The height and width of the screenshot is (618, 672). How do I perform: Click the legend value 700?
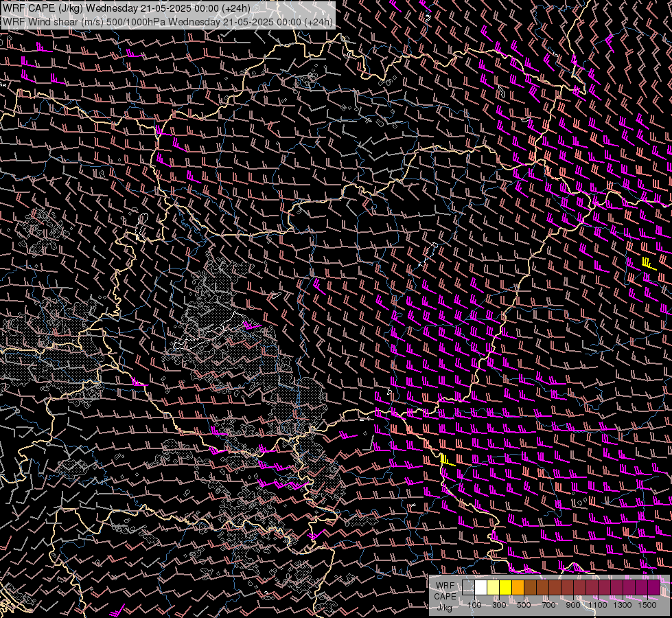(x=548, y=605)
